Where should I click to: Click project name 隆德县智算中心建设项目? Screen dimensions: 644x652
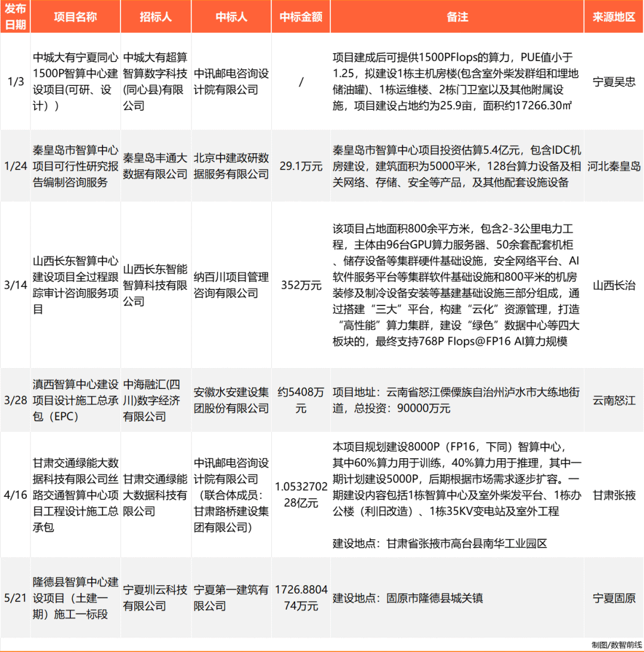[75, 598]
